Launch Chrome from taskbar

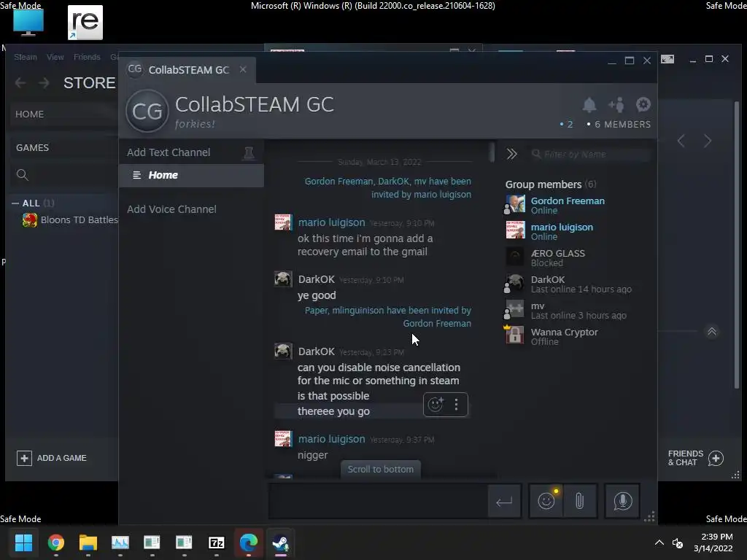coord(56,542)
